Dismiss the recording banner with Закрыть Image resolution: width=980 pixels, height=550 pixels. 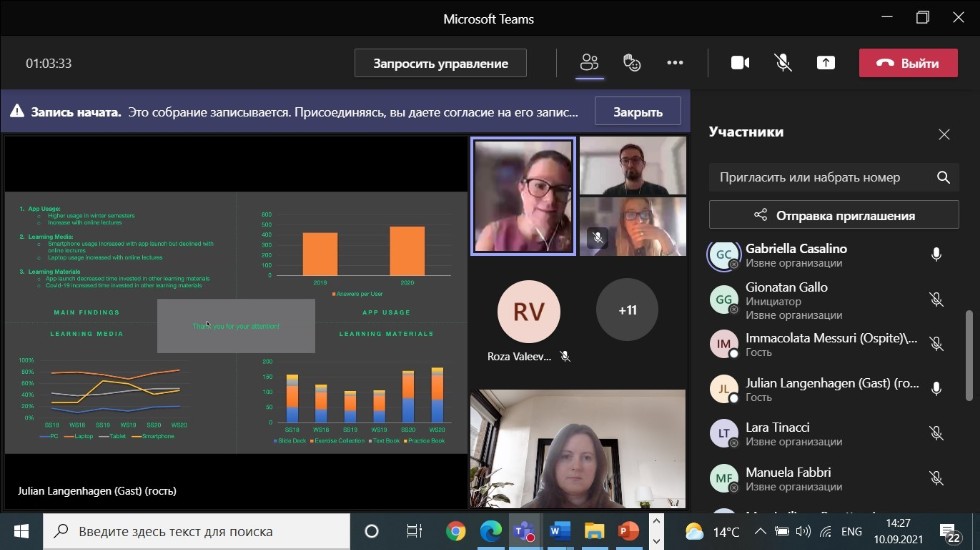(638, 112)
